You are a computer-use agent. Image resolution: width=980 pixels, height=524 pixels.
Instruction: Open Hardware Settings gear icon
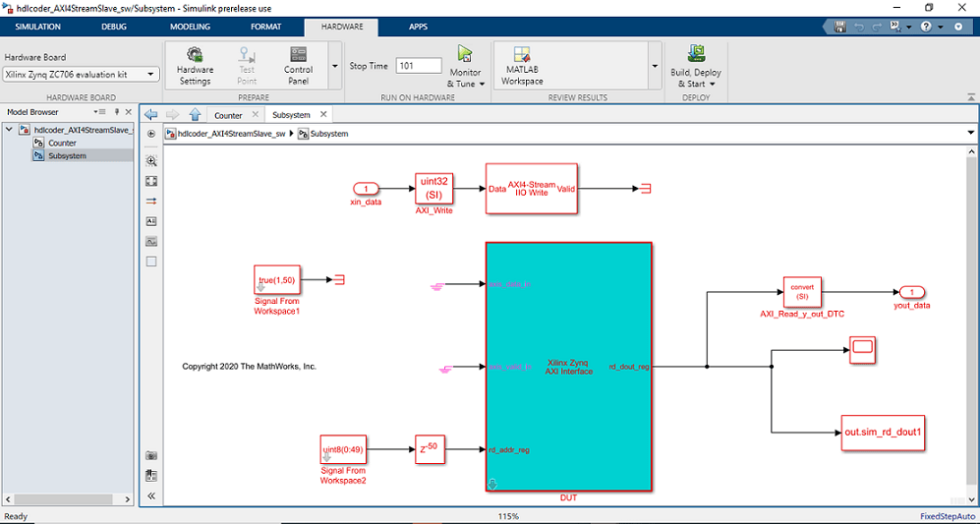point(195,54)
